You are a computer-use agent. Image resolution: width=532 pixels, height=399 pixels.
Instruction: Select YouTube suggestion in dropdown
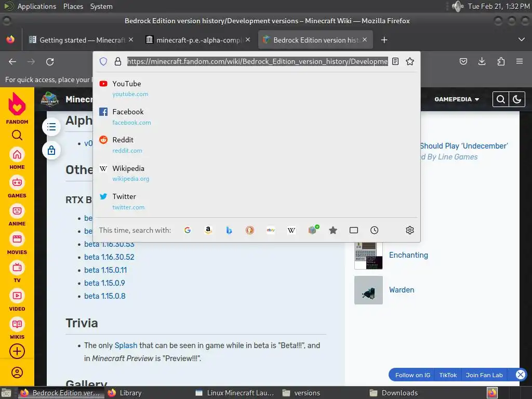256,88
